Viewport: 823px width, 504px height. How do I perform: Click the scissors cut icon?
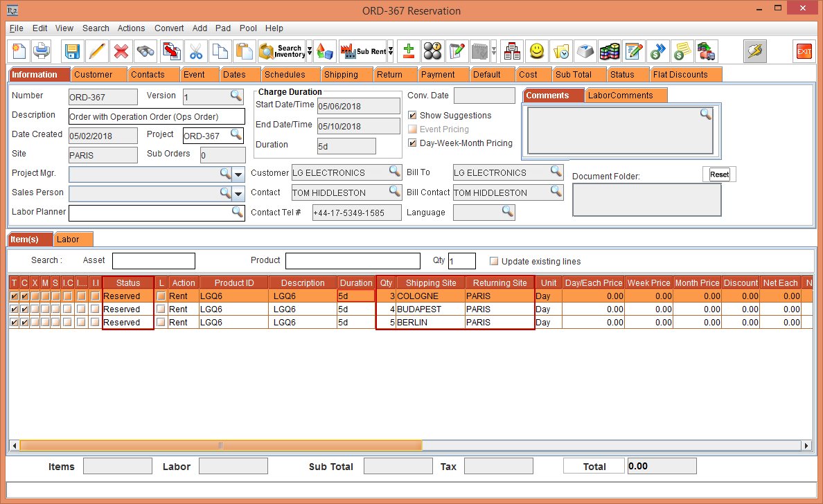196,51
